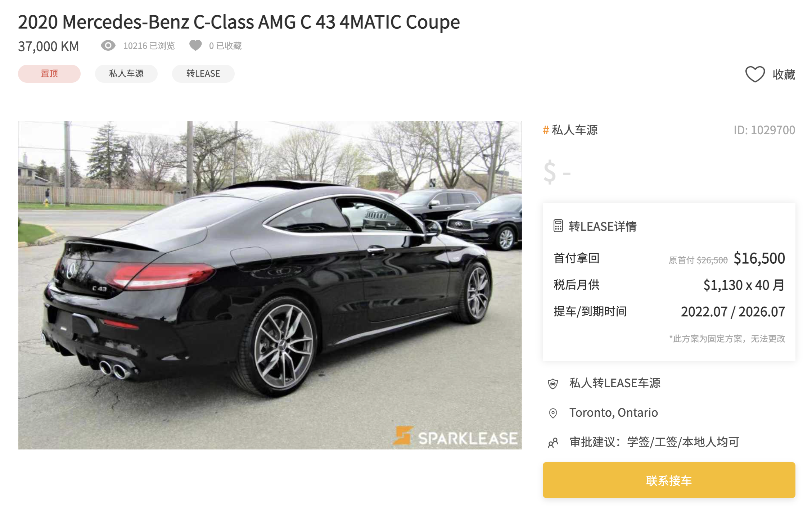The width and height of the screenshot is (812, 511).
Task: Click the crossed-out 原首付 $26,500 text
Action: point(698,260)
